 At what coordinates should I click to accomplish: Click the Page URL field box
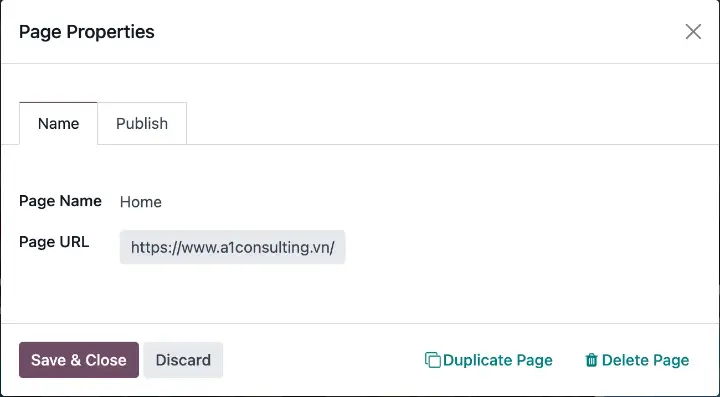point(232,247)
